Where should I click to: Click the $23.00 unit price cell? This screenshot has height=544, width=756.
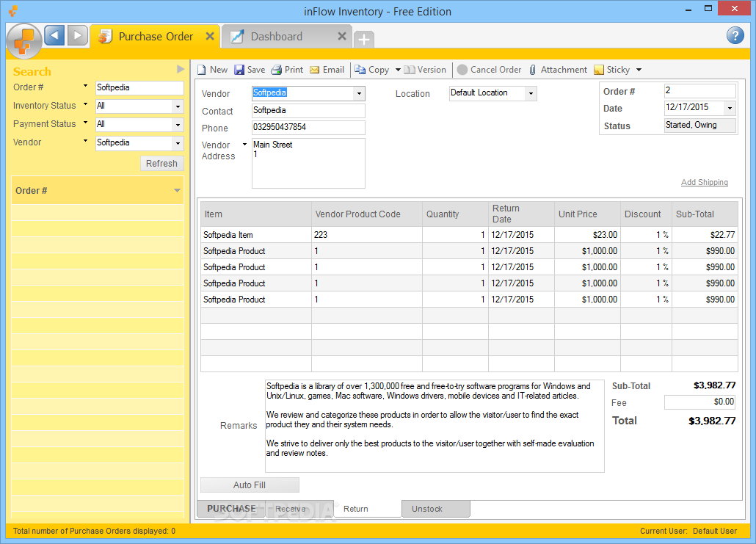pos(587,235)
